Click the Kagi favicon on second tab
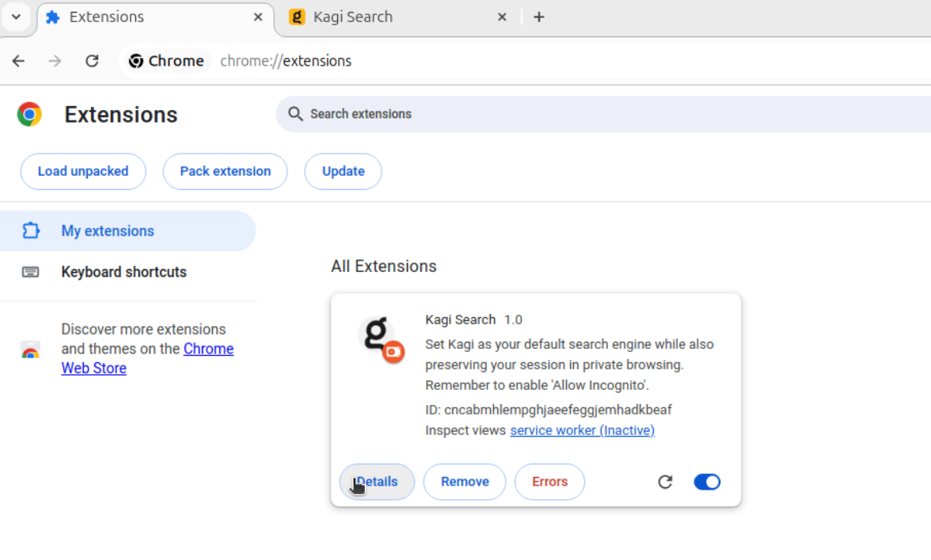The image size is (931, 560). [x=297, y=17]
